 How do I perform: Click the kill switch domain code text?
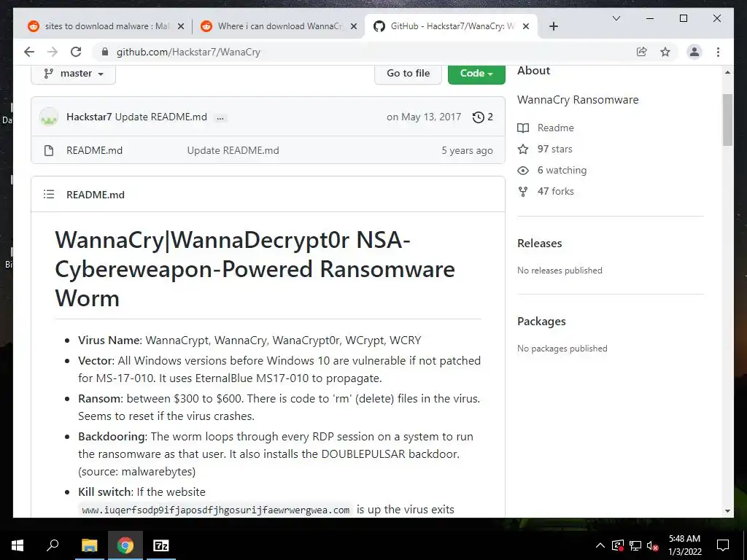(215, 510)
